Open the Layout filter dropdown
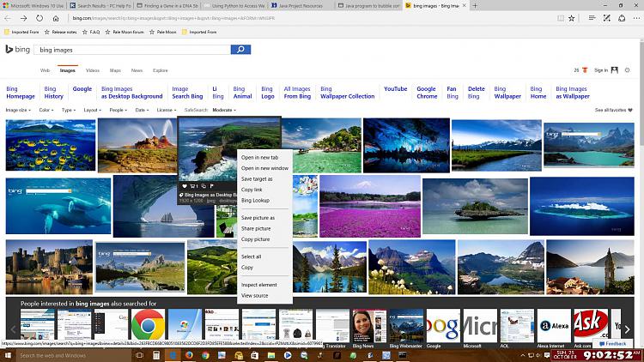 93,110
